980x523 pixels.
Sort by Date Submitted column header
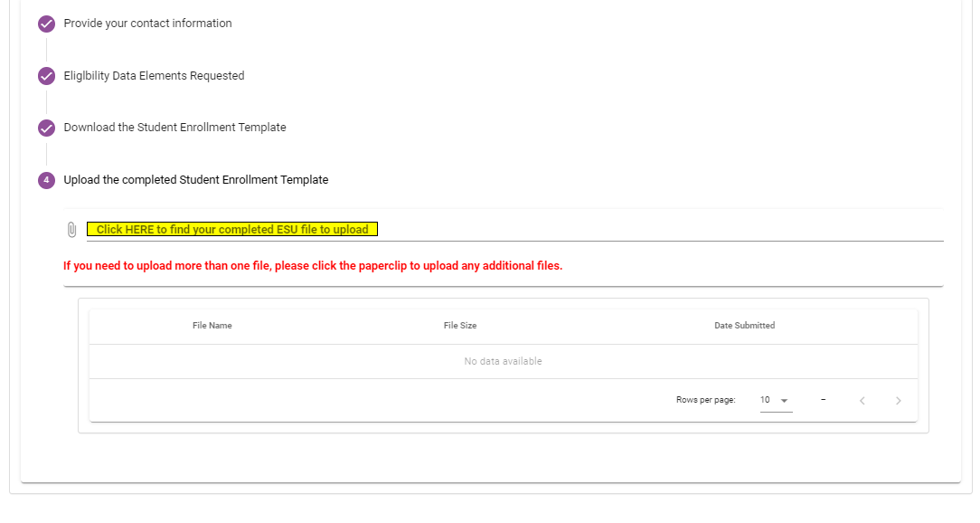click(x=744, y=326)
